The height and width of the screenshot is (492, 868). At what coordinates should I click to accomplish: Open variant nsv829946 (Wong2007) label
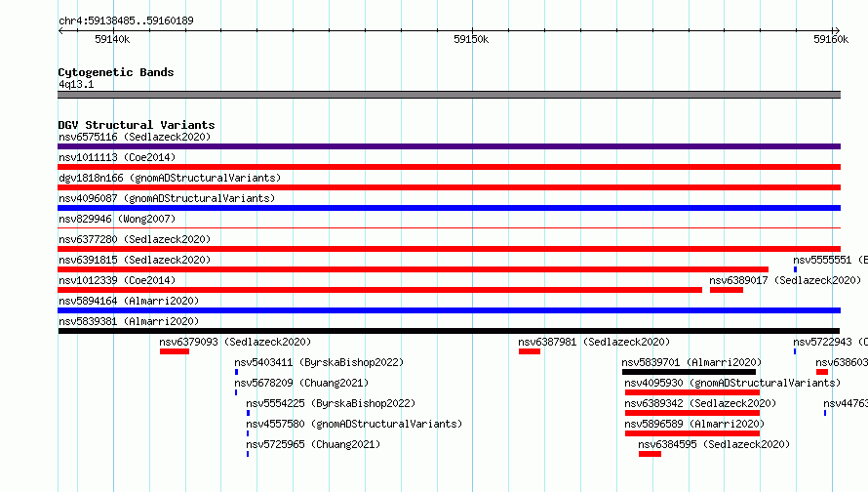[x=117, y=219]
